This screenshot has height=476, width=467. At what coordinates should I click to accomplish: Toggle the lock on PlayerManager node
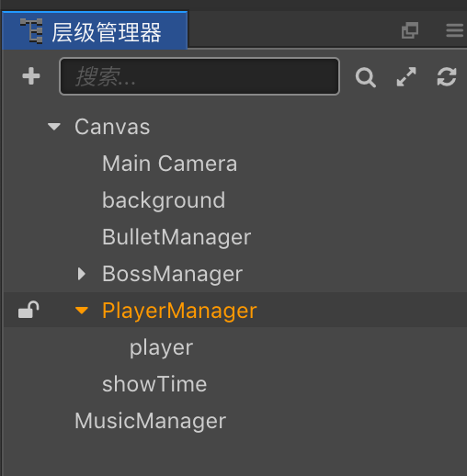(x=28, y=310)
